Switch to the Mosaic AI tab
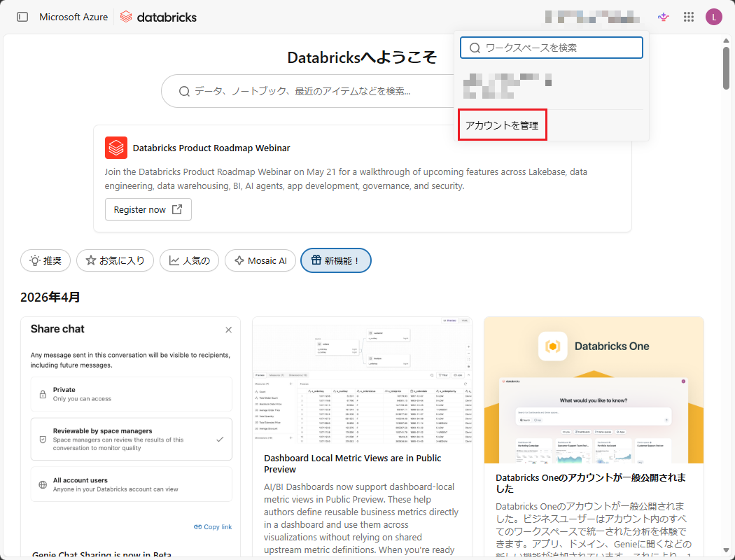This screenshot has width=735, height=560. 260,260
